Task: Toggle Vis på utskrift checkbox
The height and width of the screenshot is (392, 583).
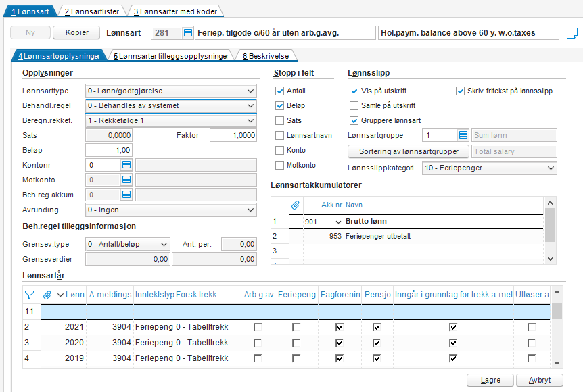Action: 354,91
